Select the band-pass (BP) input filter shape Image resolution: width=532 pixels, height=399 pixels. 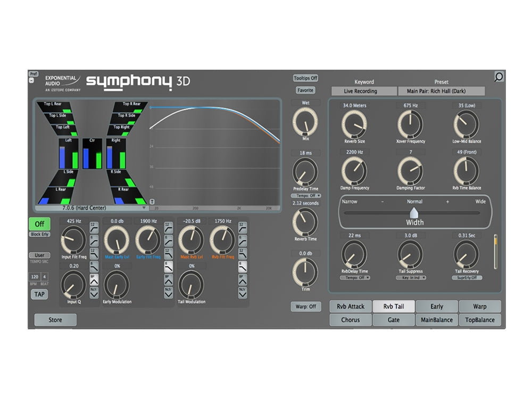click(x=94, y=279)
